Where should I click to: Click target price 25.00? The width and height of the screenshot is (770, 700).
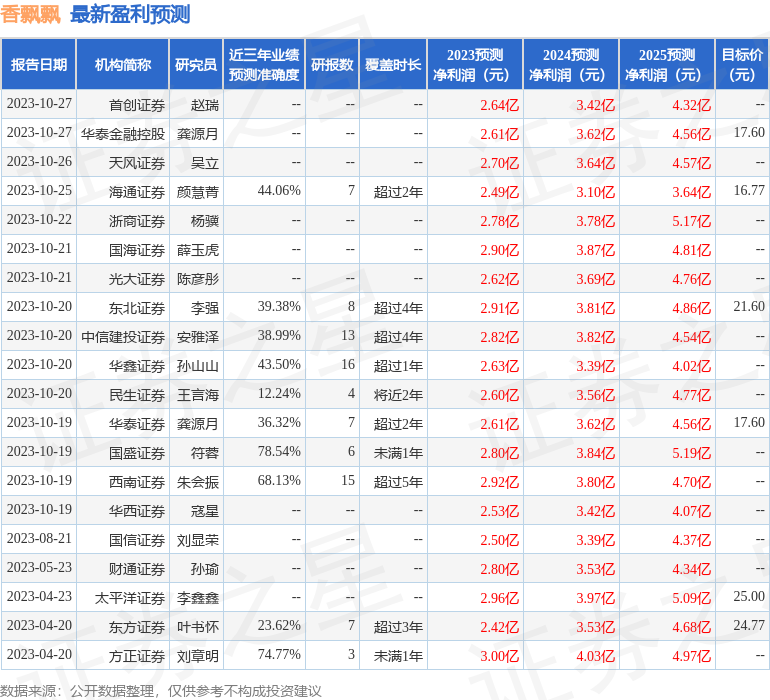(x=749, y=596)
